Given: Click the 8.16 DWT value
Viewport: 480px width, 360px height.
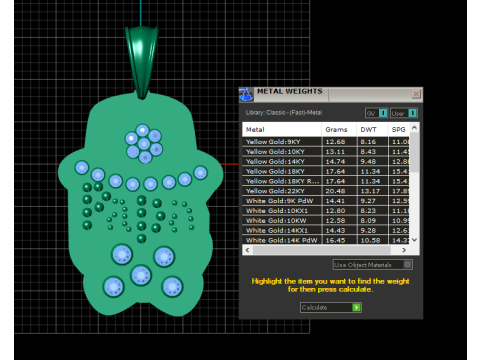Looking at the screenshot, I should 368,142.
